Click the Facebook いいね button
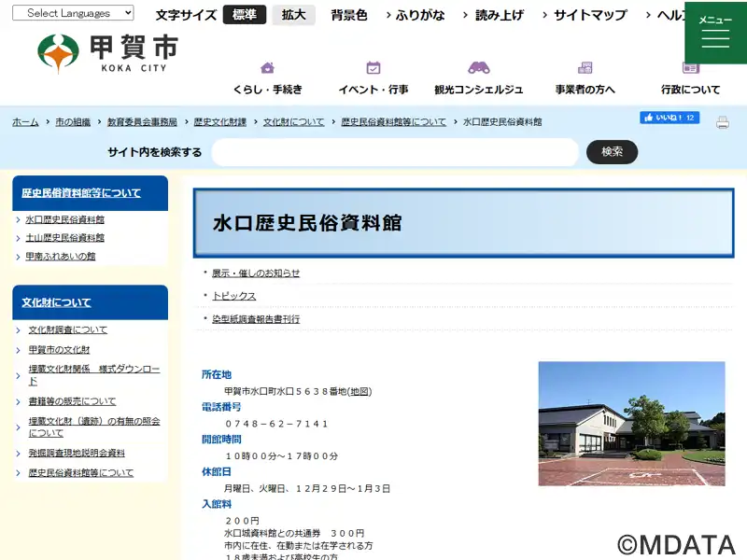 669,118
